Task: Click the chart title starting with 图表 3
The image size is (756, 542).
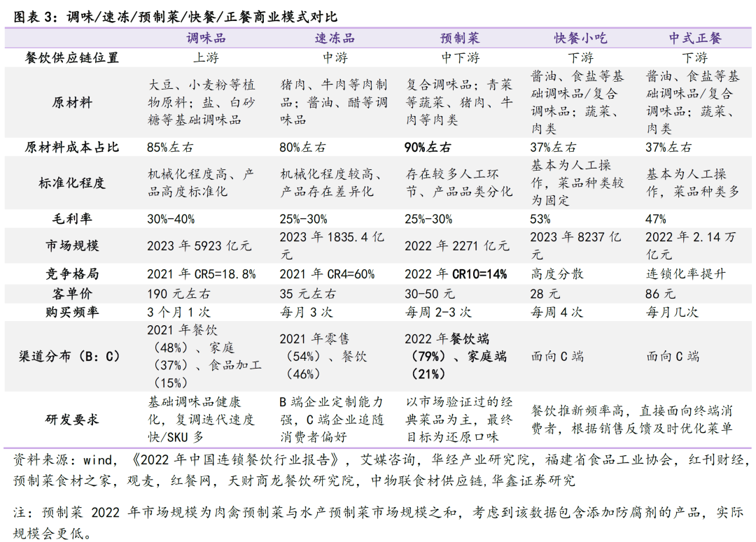Action: (175, 15)
